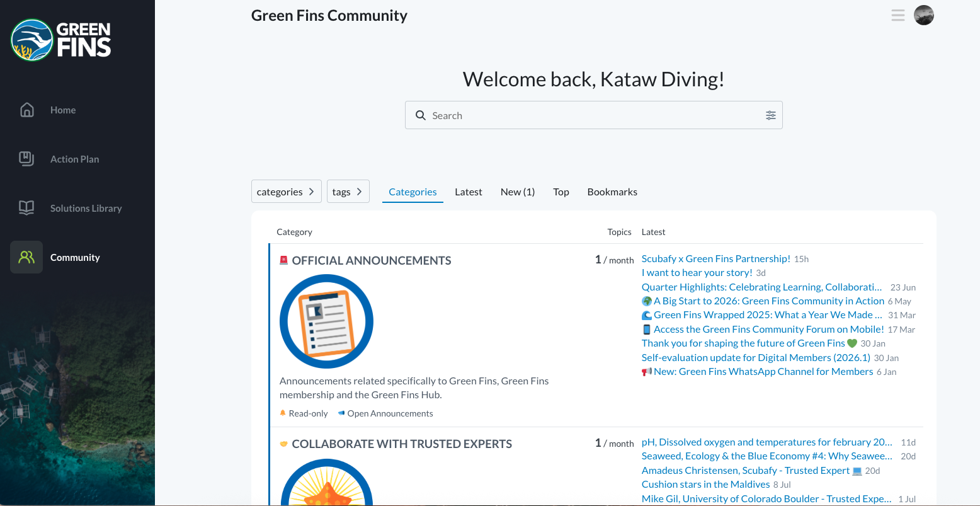
Task: Open Mike Gil, University of Colorado topic
Action: [x=766, y=498]
